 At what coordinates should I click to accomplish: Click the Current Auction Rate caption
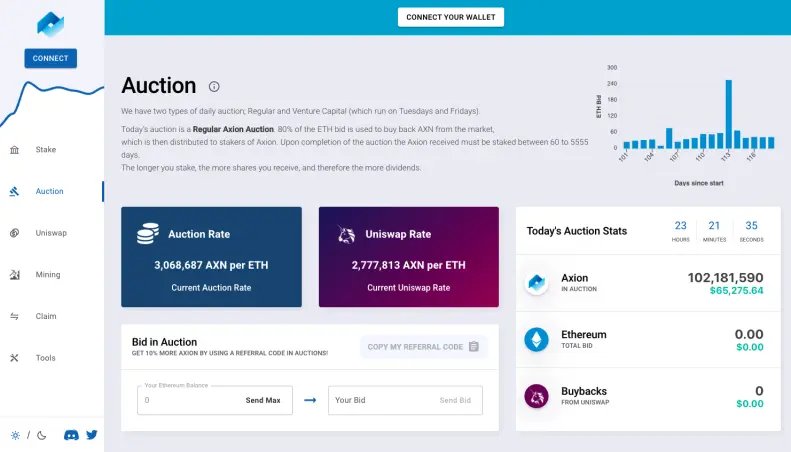(x=211, y=288)
